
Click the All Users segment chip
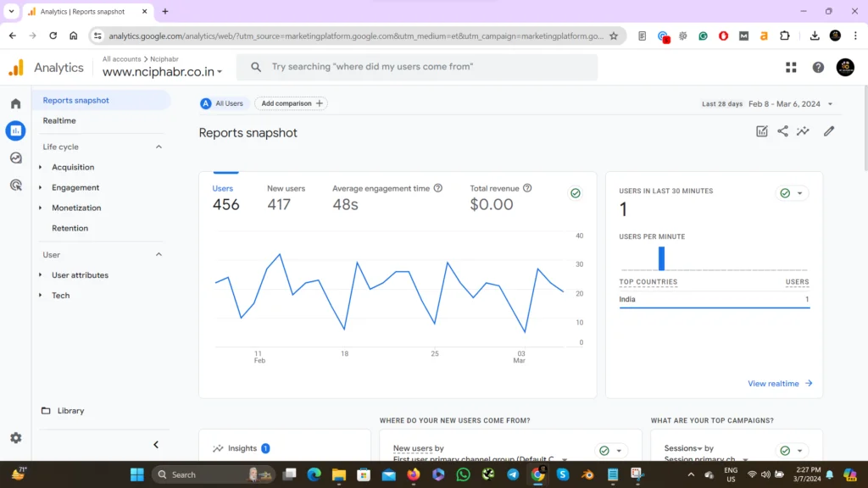(x=222, y=103)
